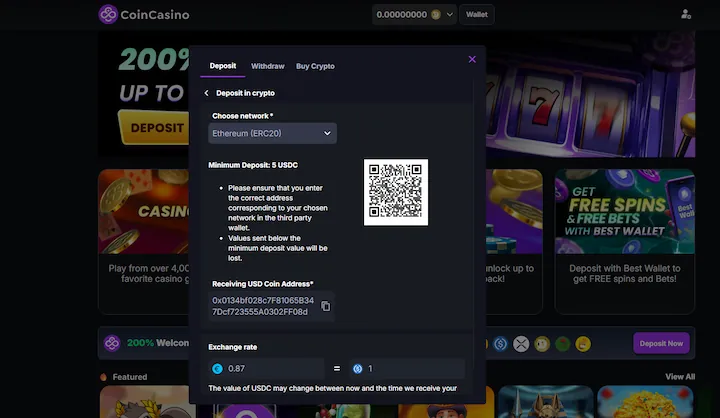Click the green Pepe coin icon

(562, 344)
